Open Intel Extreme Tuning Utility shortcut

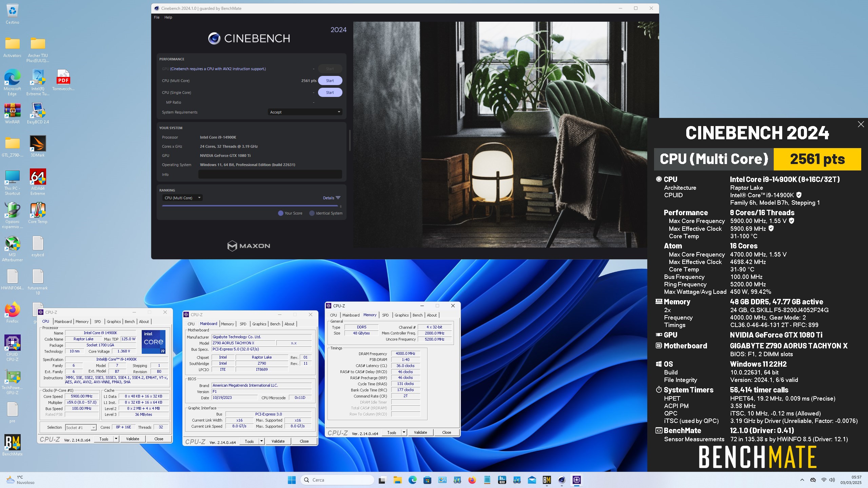coord(38,83)
